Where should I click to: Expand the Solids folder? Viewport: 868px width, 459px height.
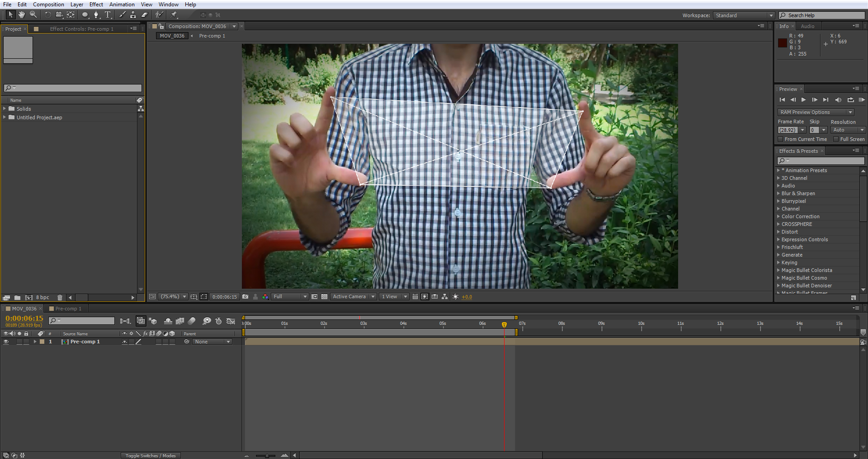click(x=5, y=109)
